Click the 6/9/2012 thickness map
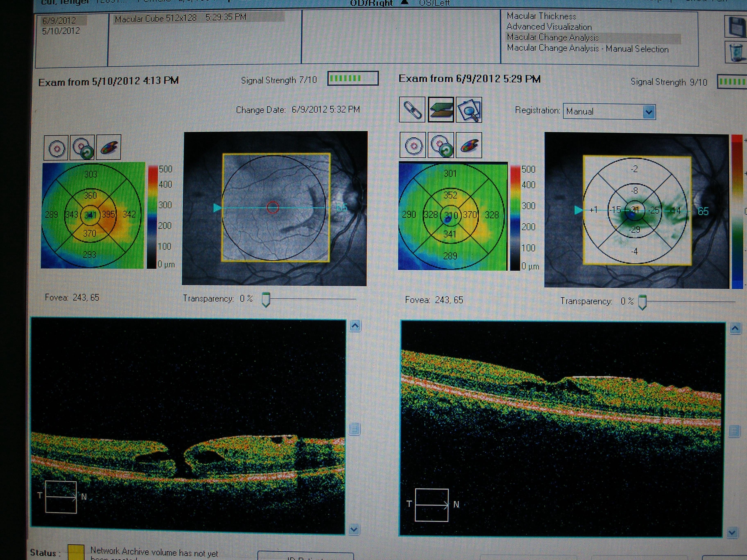This screenshot has width=747, height=560. [453, 216]
